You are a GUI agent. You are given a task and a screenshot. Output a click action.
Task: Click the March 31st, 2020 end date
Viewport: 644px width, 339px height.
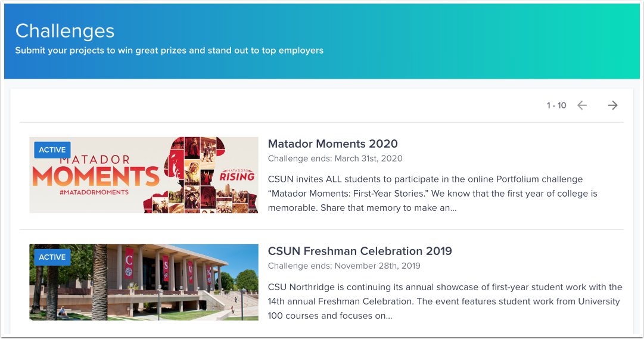click(335, 158)
